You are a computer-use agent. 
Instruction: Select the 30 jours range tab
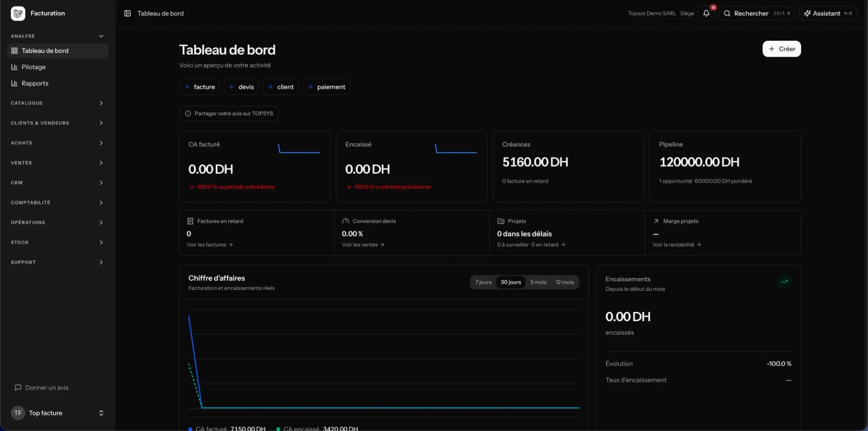click(x=511, y=282)
